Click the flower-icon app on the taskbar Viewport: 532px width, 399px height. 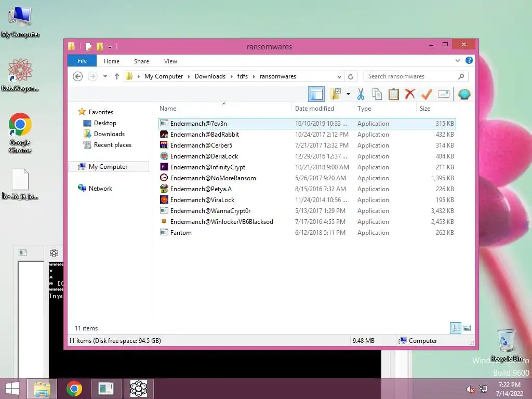(138, 389)
